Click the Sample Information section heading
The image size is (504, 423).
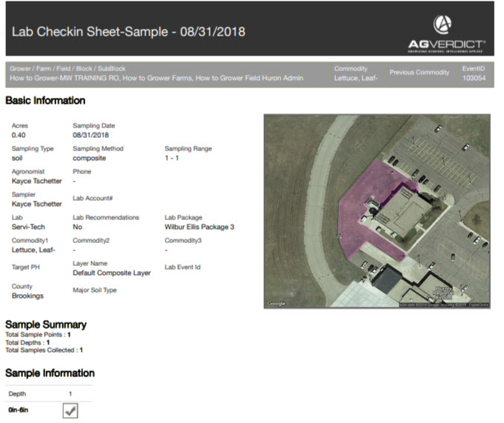50,373
